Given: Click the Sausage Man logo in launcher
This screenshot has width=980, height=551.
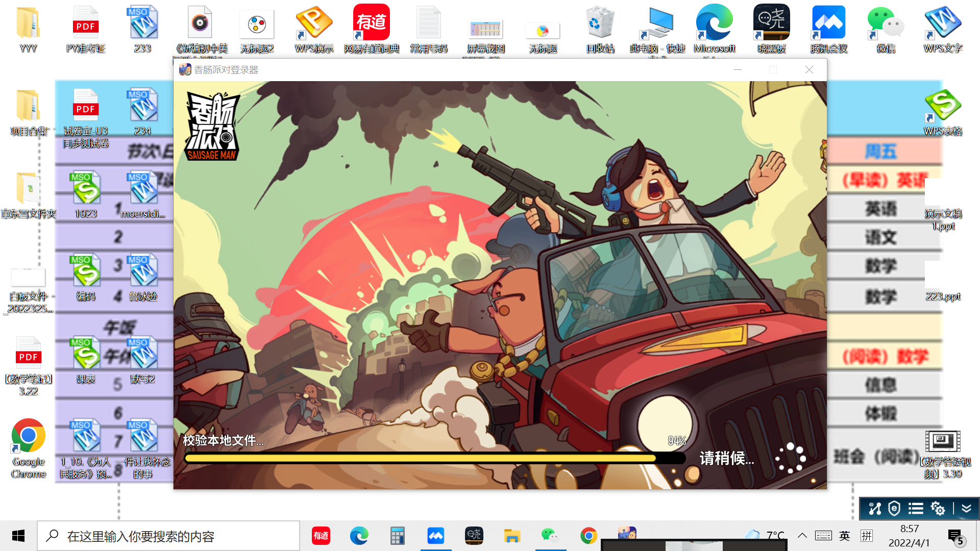Looking at the screenshot, I should click(x=212, y=126).
